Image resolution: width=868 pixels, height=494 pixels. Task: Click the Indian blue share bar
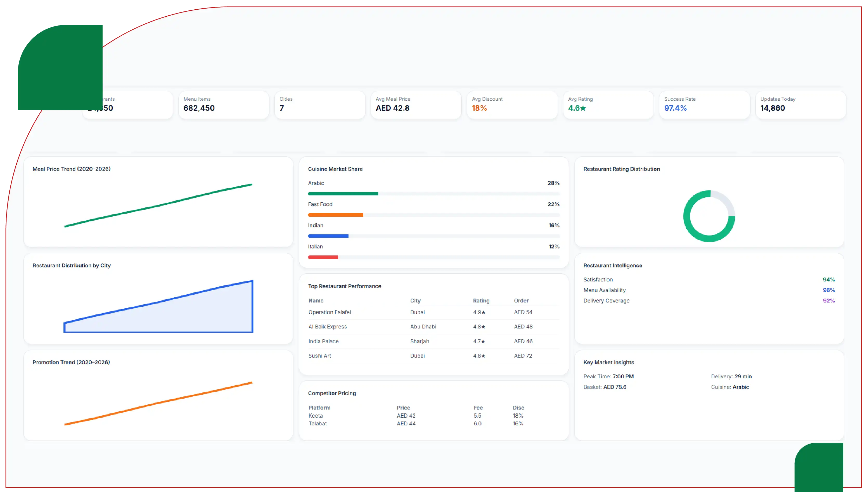tap(328, 236)
